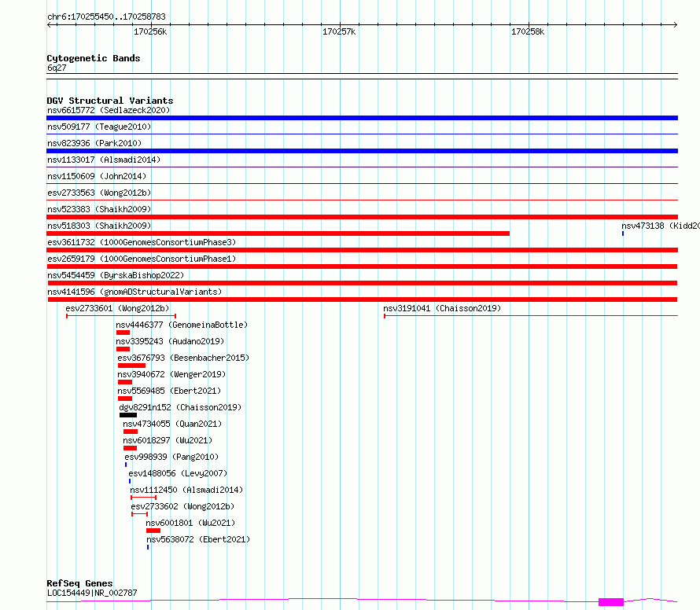Click the 6q27 cytogenetic band label

[x=57, y=68]
